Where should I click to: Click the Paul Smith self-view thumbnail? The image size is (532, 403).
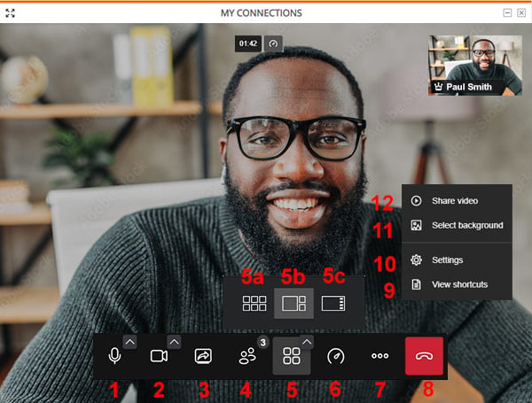click(x=475, y=66)
